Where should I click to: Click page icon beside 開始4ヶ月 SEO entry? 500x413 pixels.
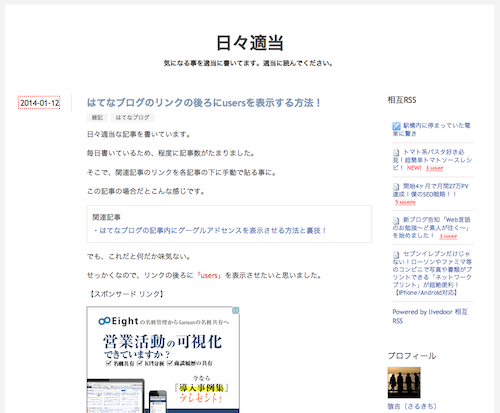coord(396,186)
